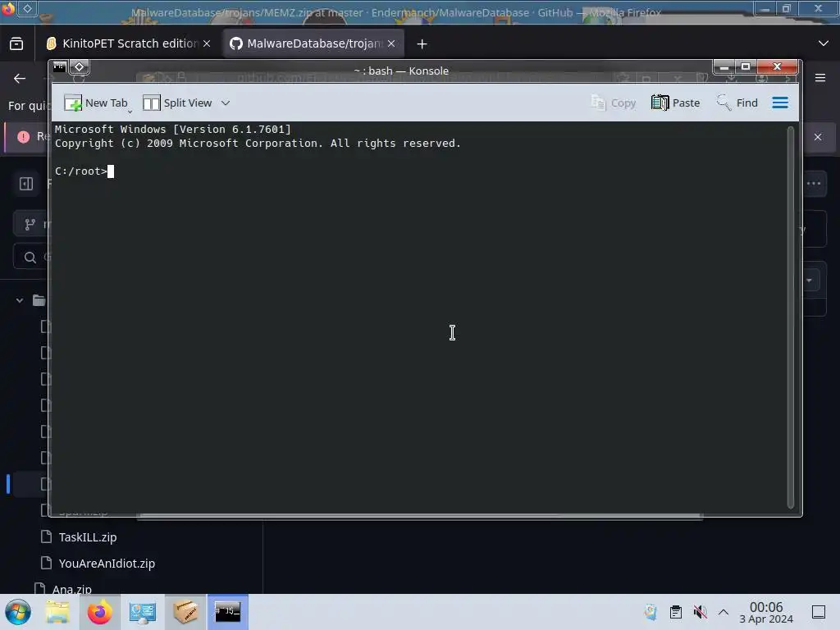Open a new Firefox tab
840x630 pixels.
coord(422,44)
